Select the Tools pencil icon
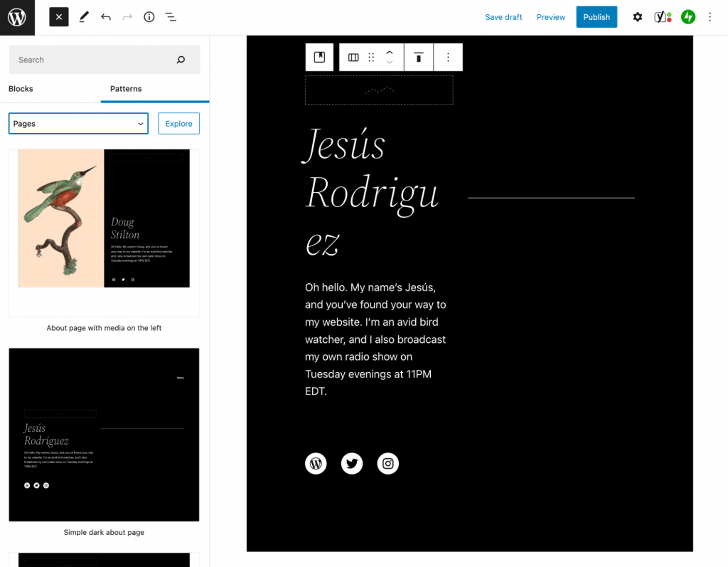This screenshot has height=567, width=728. [x=84, y=17]
